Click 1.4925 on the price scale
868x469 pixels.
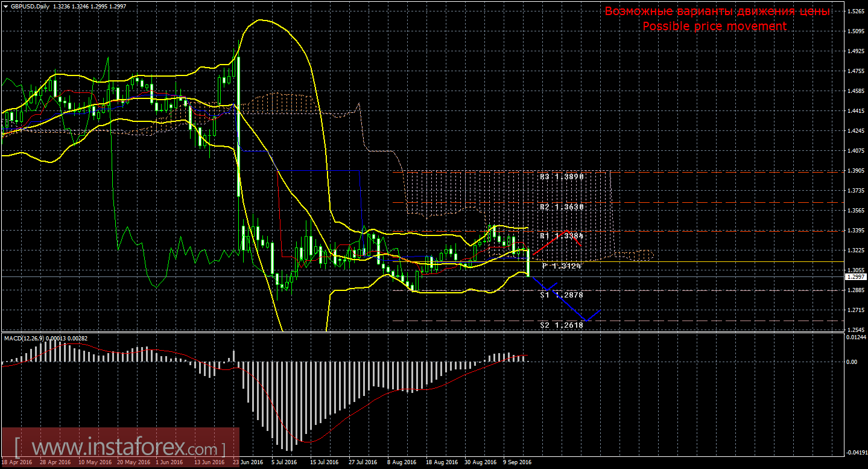pos(855,51)
